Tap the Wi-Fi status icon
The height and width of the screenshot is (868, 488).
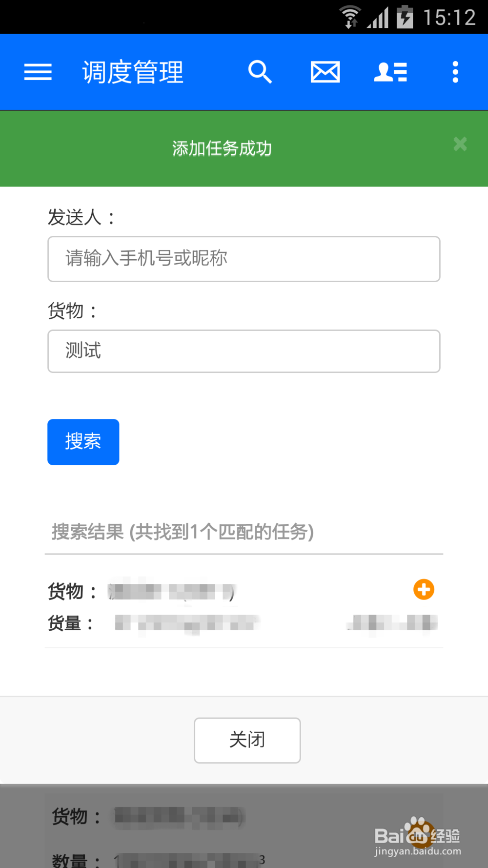350,17
